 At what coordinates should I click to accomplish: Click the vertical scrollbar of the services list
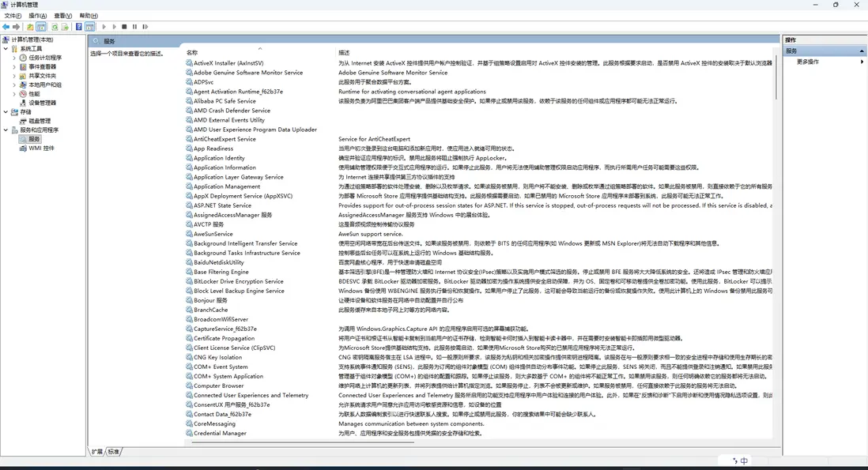point(776,77)
